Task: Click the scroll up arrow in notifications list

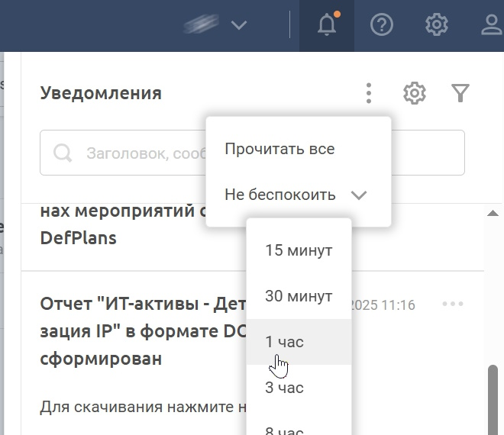Action: (493, 213)
